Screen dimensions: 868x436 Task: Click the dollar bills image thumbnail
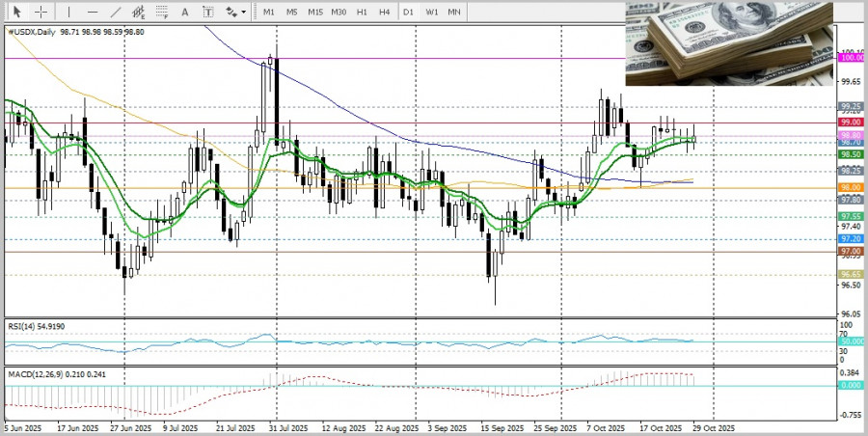pyautogui.click(x=728, y=43)
